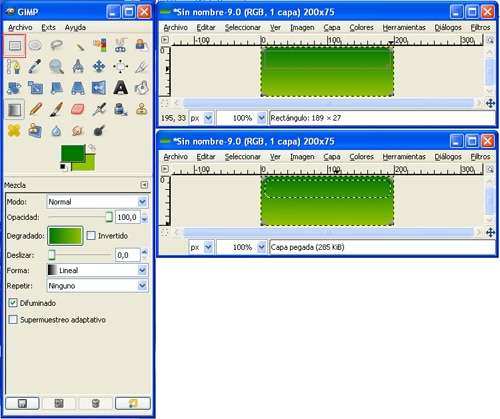This screenshot has height=419, width=500.
Task: Click the Degradado gradient preview
Action: 65,236
